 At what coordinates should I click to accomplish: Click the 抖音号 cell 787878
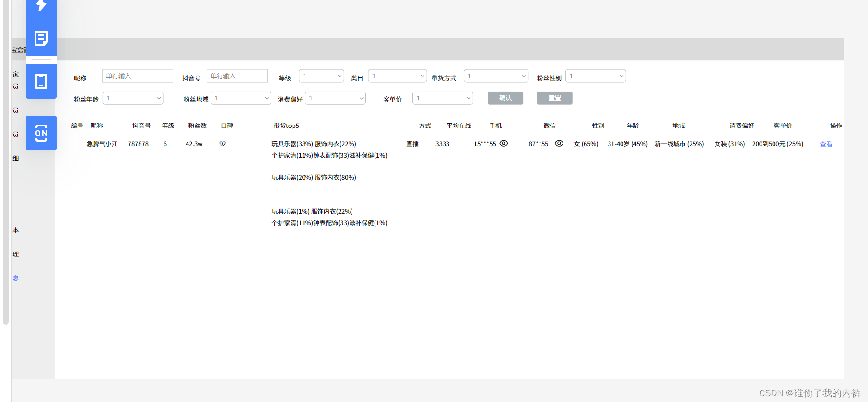pyautogui.click(x=138, y=144)
